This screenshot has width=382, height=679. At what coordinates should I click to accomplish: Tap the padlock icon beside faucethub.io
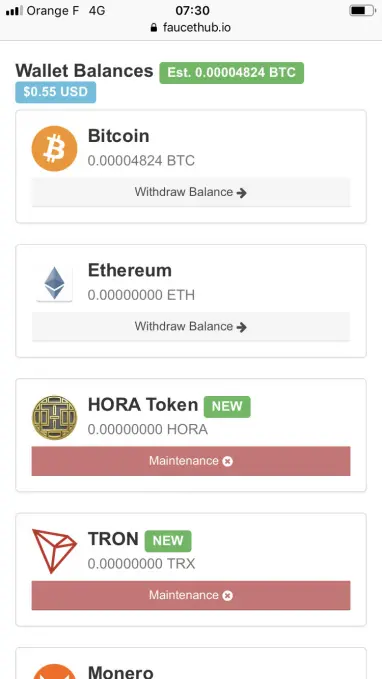tap(154, 28)
